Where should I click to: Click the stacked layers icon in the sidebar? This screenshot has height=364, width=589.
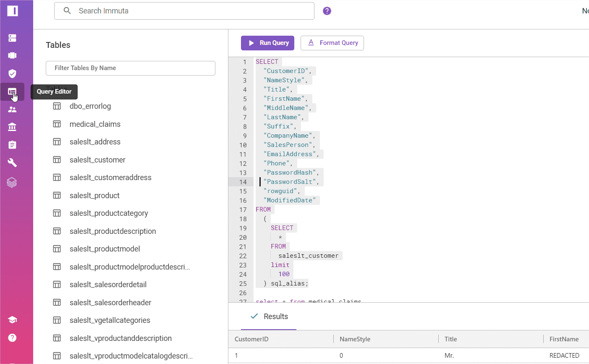point(11,182)
